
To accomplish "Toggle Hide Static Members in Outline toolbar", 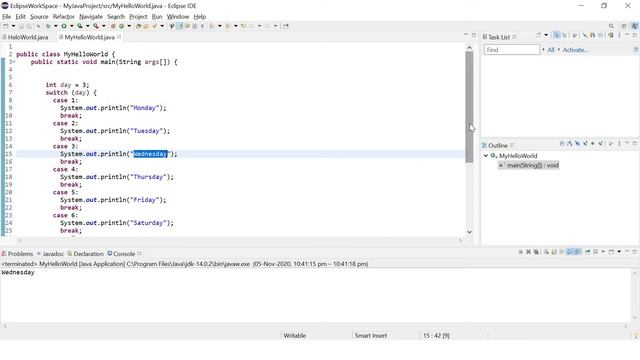I will pos(585,144).
